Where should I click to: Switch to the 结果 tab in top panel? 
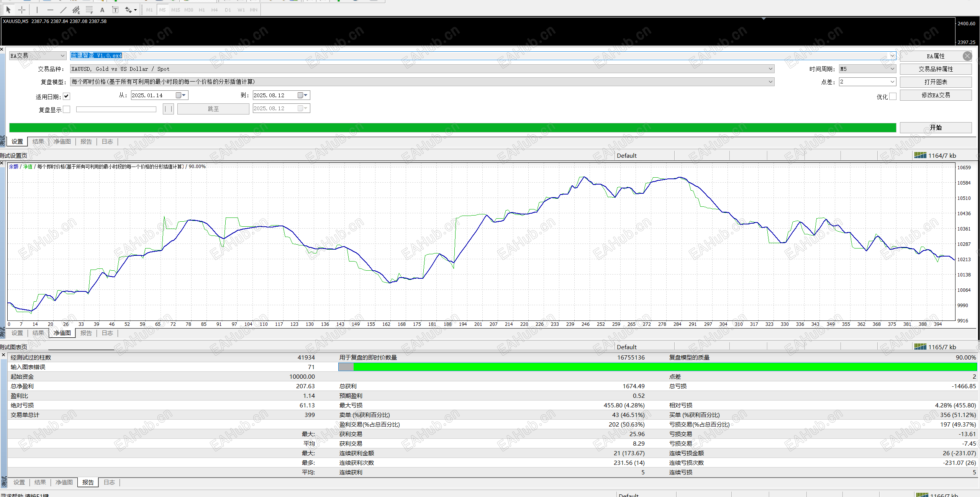click(38, 142)
